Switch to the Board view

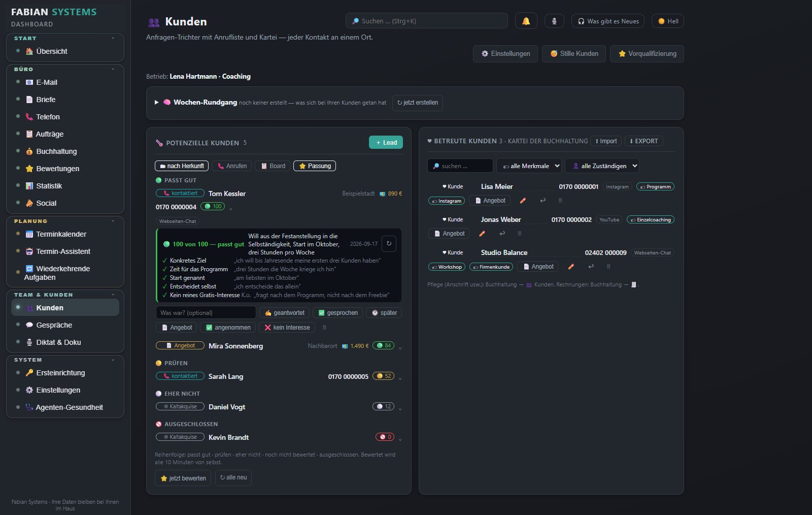(273, 166)
